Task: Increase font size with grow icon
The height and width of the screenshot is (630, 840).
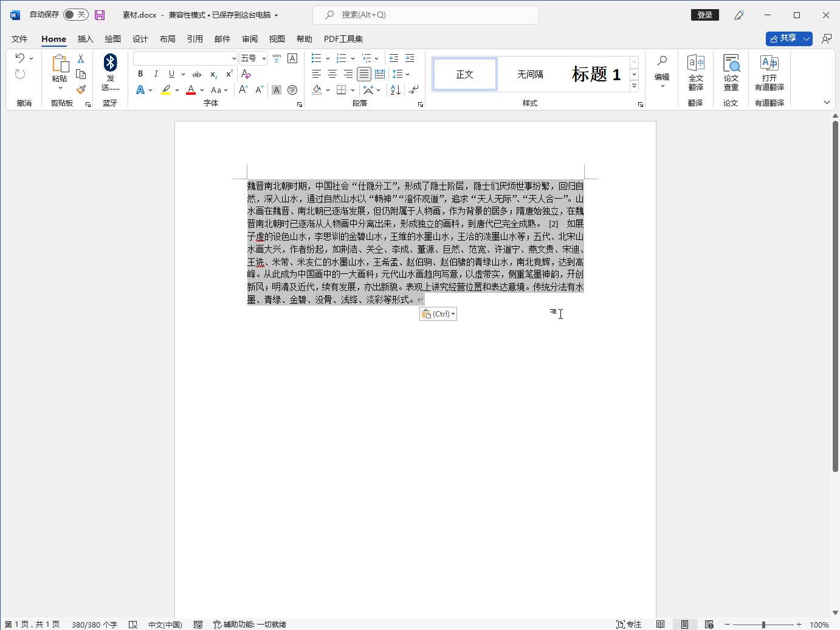Action: point(243,90)
